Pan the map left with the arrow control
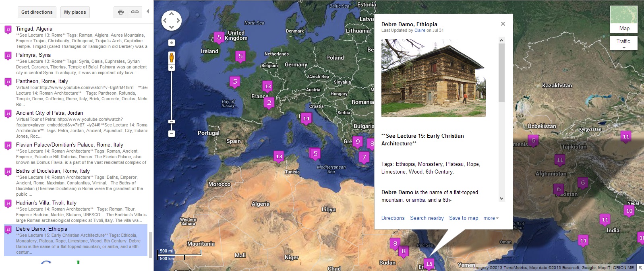 (165, 21)
